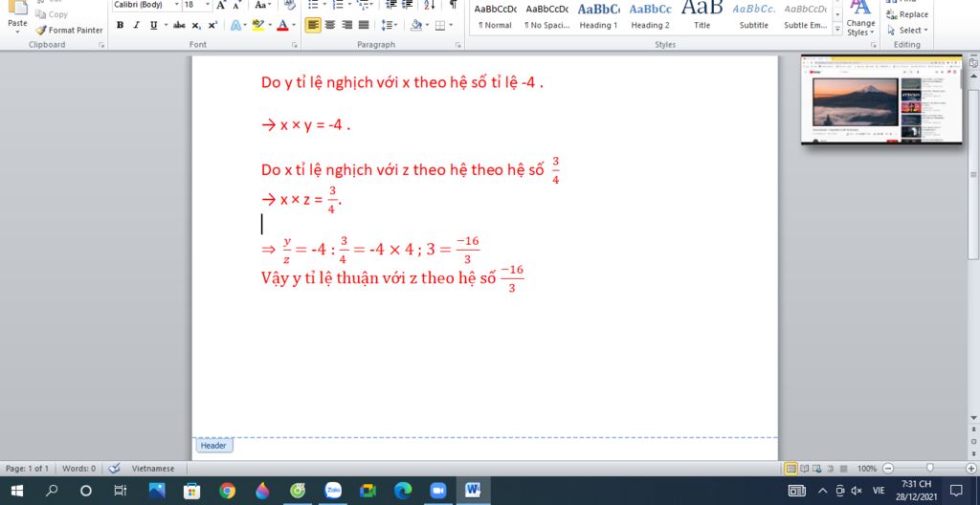Open the Paragraph dialog launcher

[x=458, y=46]
